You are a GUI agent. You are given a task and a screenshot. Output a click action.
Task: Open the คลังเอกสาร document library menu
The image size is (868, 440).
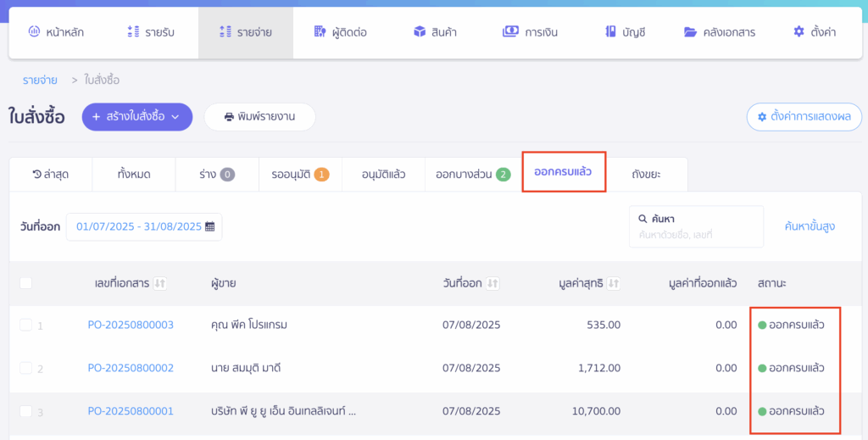tap(720, 32)
